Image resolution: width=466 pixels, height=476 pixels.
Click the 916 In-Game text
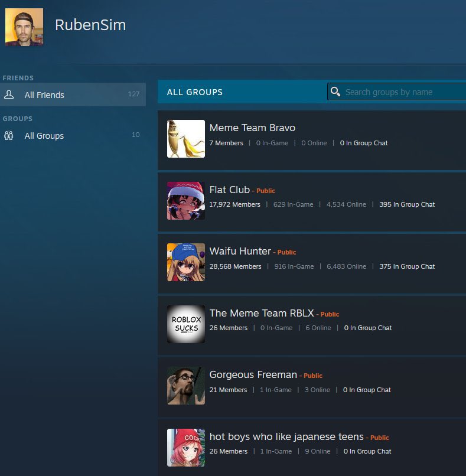(294, 266)
